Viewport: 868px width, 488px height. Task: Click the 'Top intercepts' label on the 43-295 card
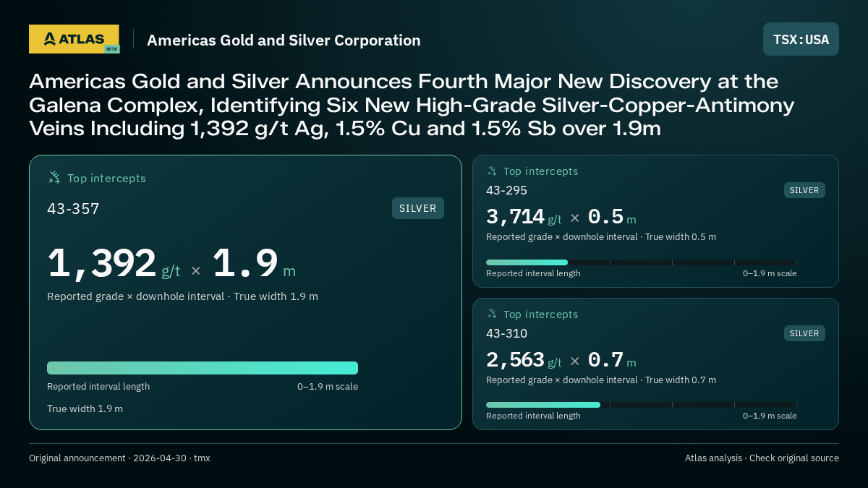(x=540, y=171)
